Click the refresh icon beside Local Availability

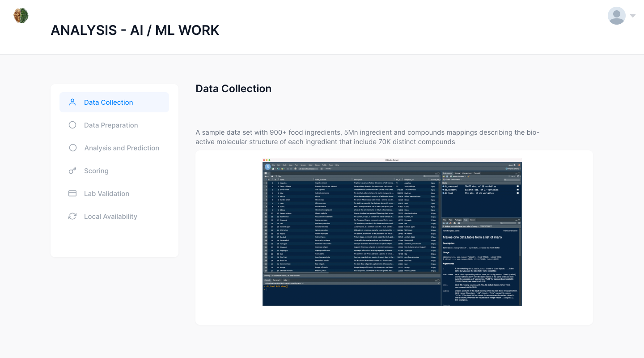coord(72,216)
